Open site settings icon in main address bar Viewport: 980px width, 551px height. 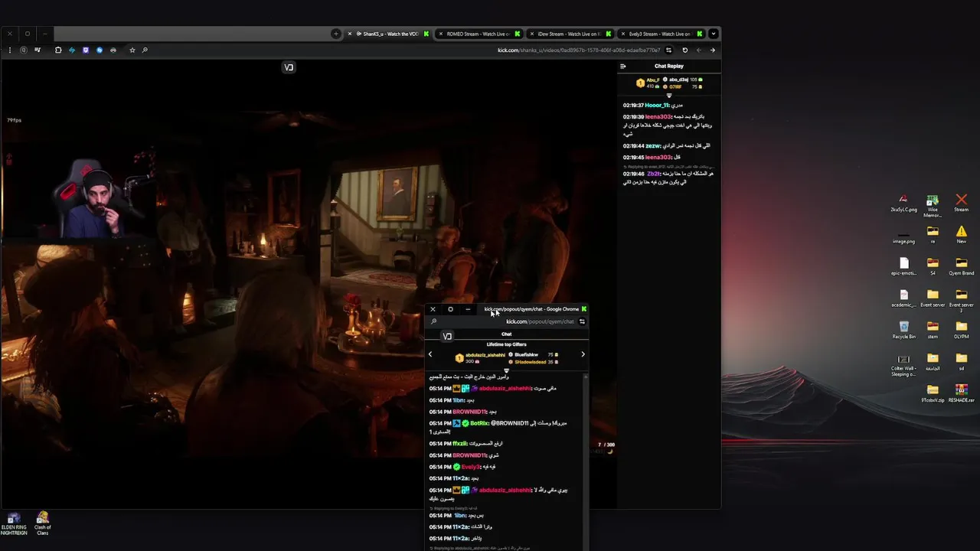668,50
